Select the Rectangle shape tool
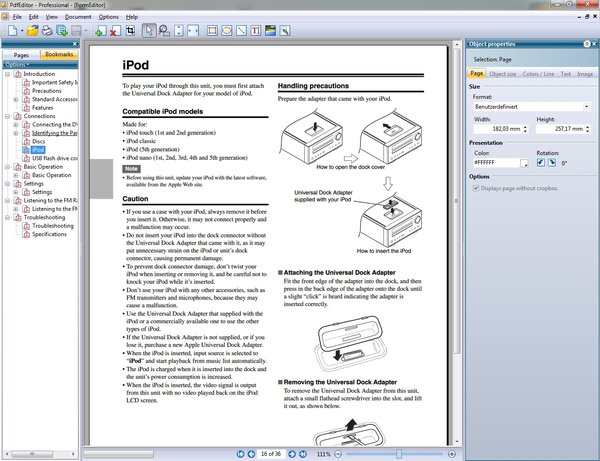The image size is (600, 461). pos(212,32)
